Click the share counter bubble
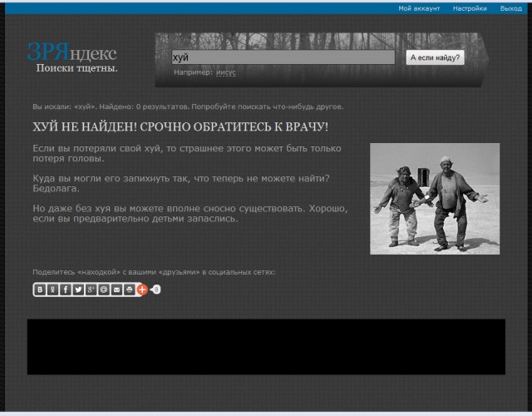 pyautogui.click(x=155, y=290)
